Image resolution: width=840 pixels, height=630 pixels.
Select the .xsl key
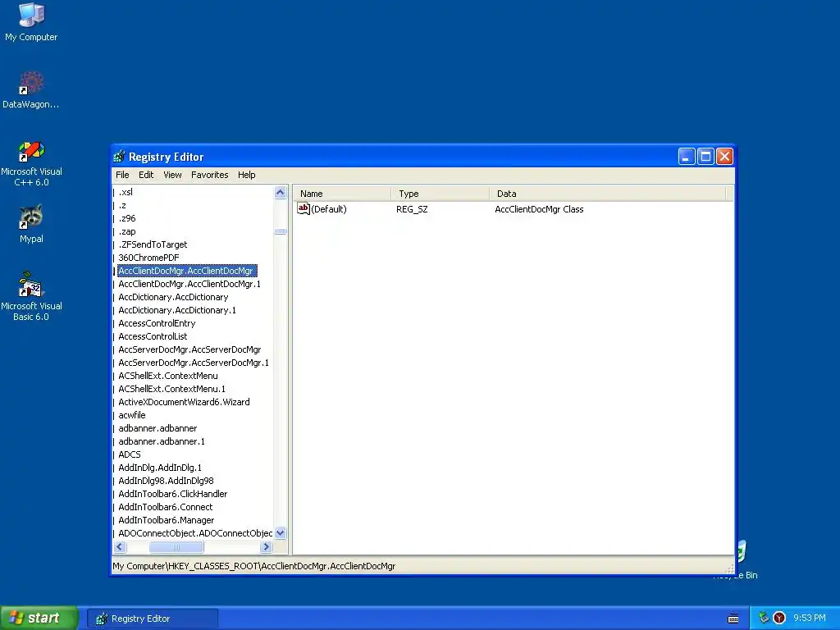point(126,192)
